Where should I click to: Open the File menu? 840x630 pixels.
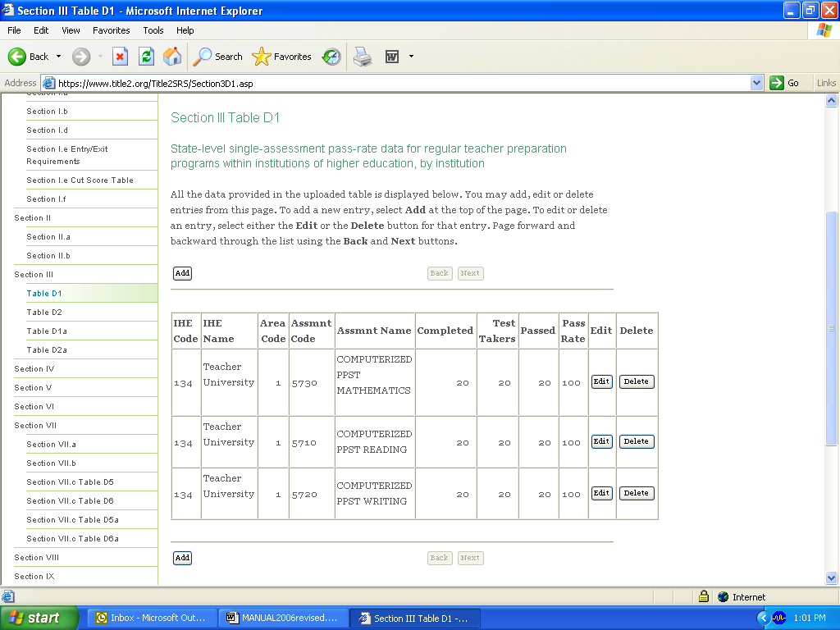click(15, 30)
